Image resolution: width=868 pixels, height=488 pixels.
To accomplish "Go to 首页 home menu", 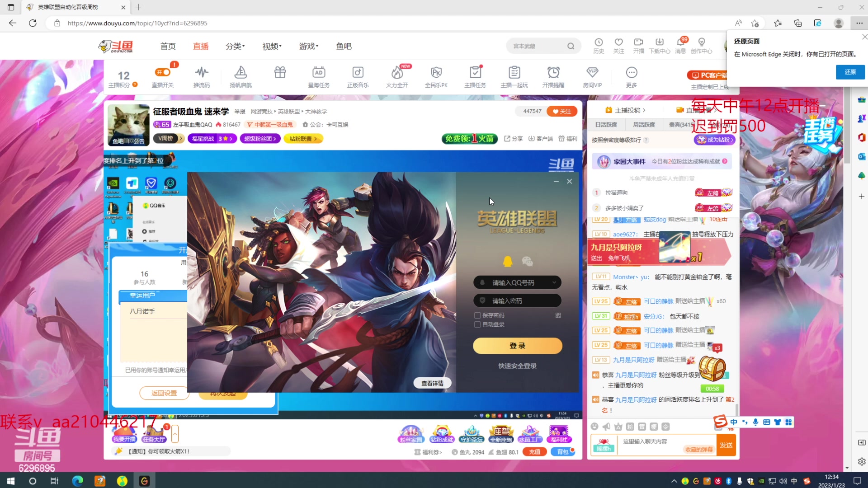I will [168, 46].
